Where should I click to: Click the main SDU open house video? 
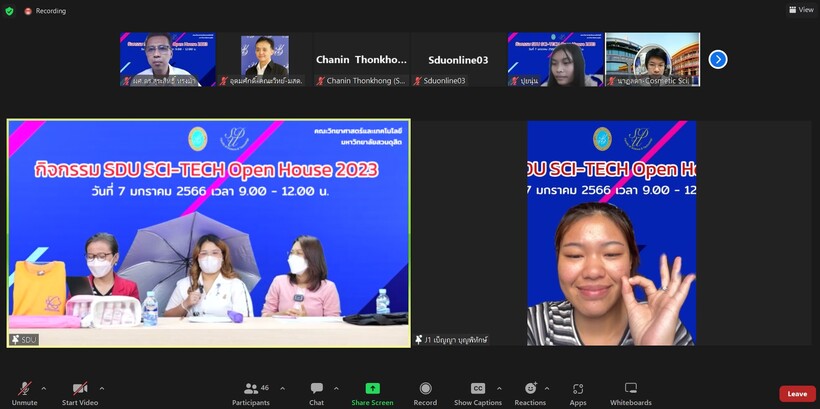pos(209,233)
